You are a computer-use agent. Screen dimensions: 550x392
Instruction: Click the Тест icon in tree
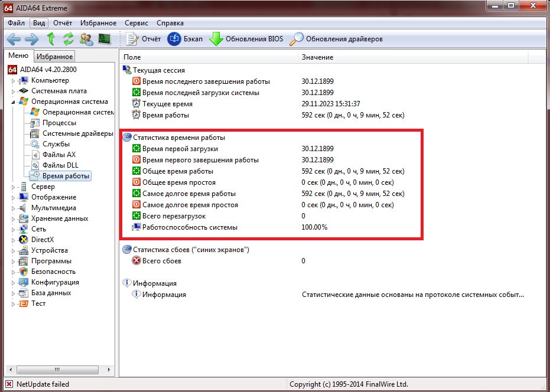pos(24,303)
